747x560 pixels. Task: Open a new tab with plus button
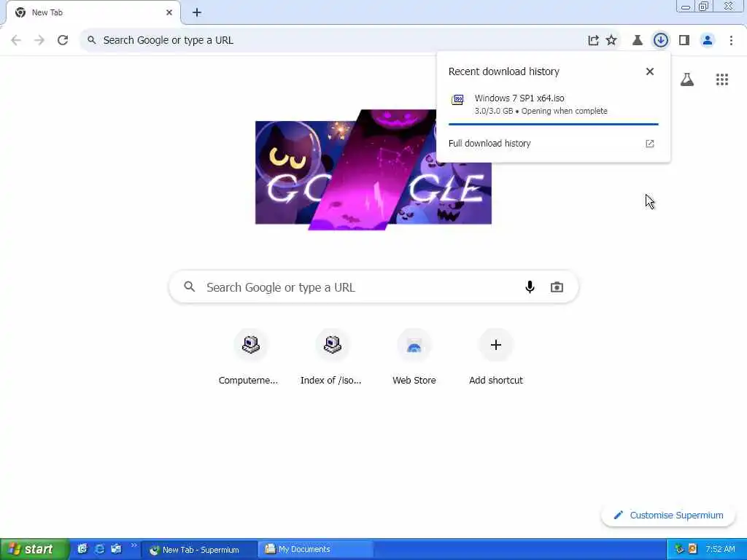point(197,13)
